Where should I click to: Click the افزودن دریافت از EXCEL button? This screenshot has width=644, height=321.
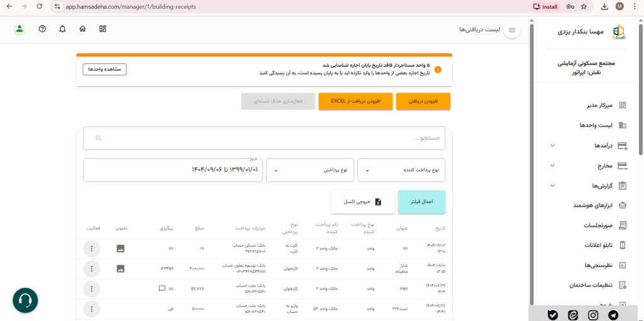coord(356,101)
